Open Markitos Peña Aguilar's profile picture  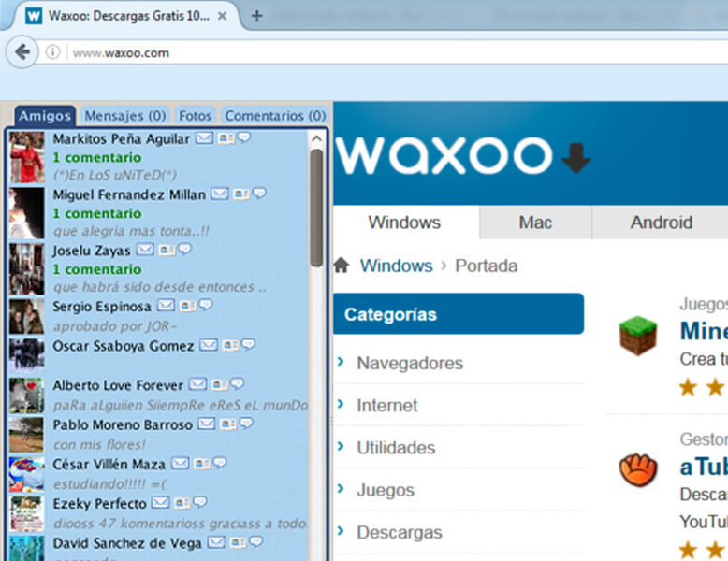pyautogui.click(x=27, y=157)
